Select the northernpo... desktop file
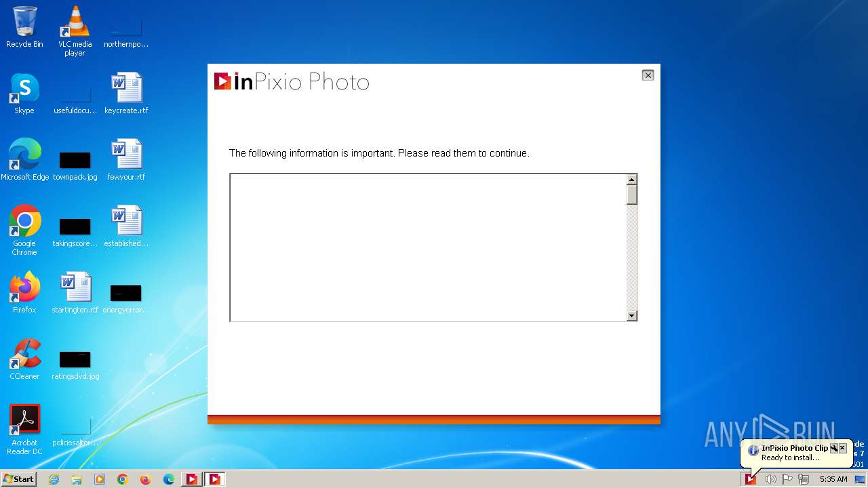Viewport: 868px width, 488px height. coord(126,34)
